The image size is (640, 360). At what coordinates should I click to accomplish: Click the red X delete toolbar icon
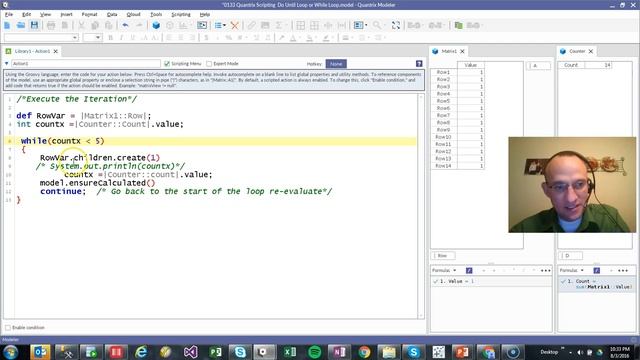[x=234, y=25]
